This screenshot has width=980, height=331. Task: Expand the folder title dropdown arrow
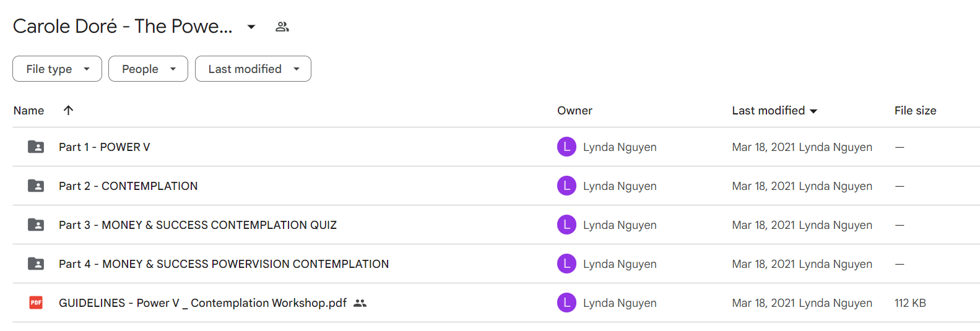(251, 27)
